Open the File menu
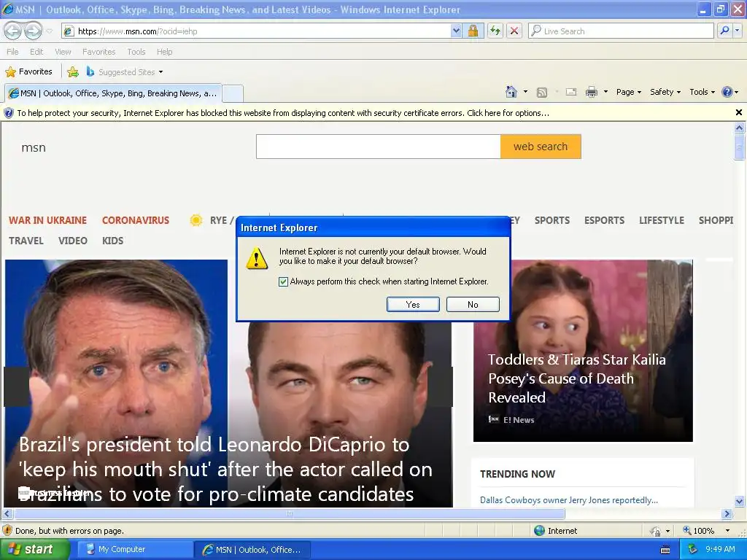 point(13,52)
